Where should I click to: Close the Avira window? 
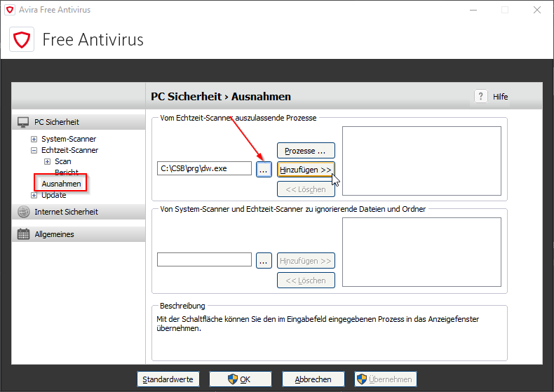537,10
